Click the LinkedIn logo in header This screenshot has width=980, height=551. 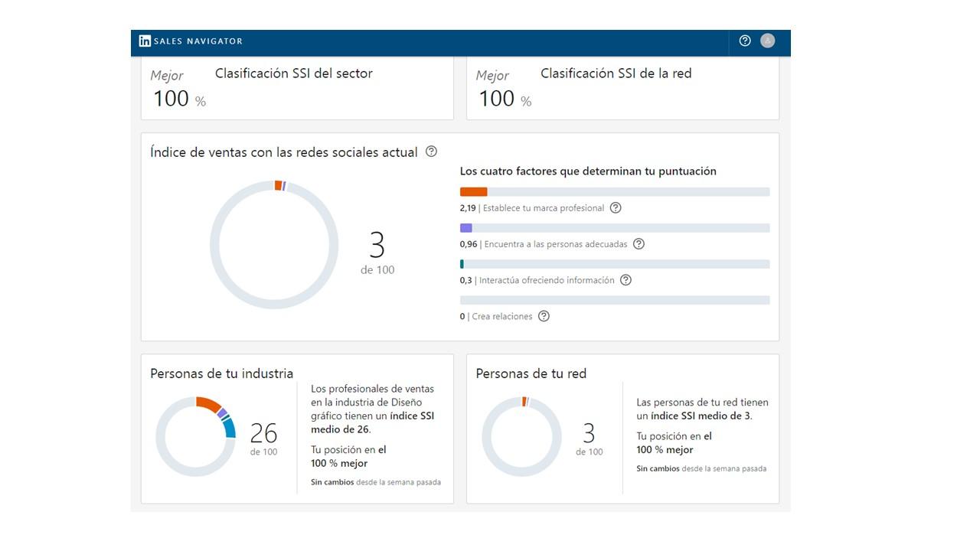point(145,41)
